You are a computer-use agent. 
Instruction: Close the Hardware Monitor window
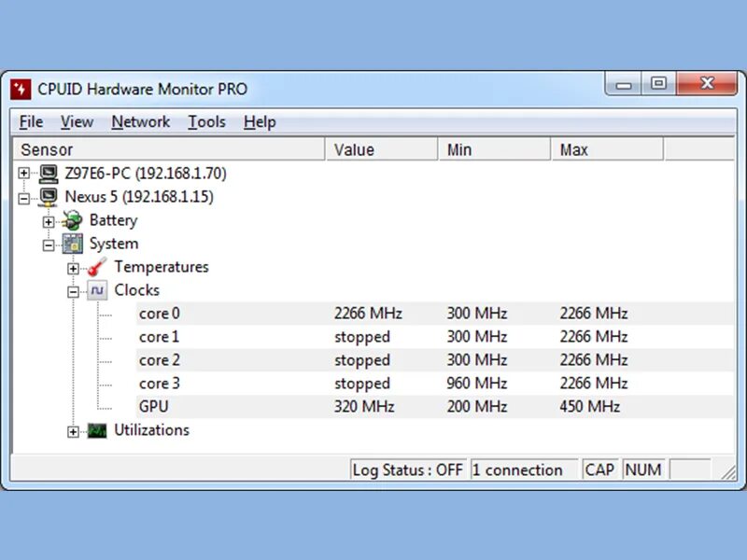[707, 84]
